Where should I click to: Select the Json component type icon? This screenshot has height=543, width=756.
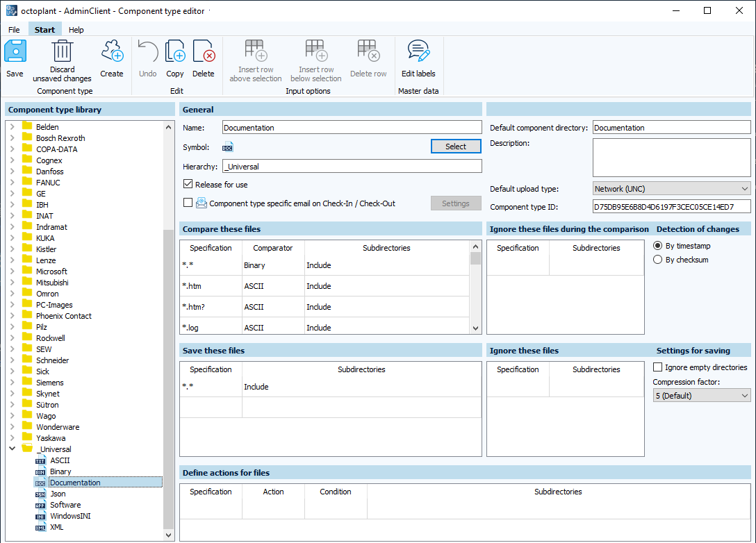point(40,494)
